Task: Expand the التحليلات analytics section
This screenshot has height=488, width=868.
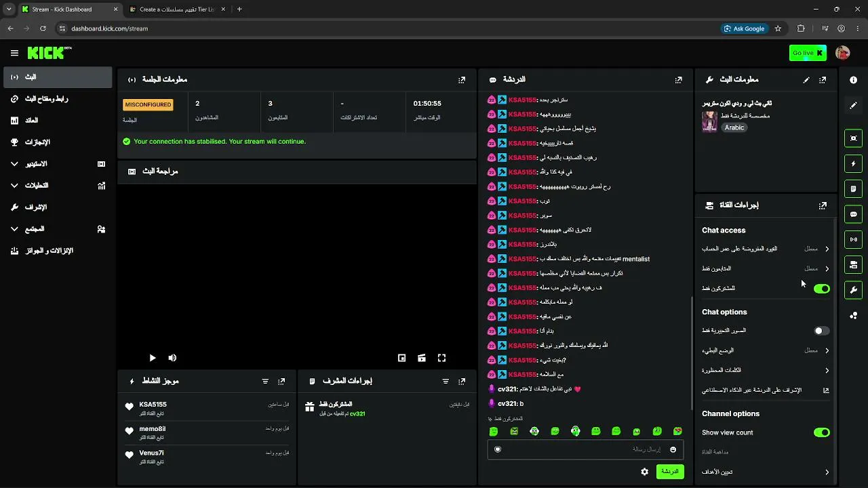Action: [58, 186]
